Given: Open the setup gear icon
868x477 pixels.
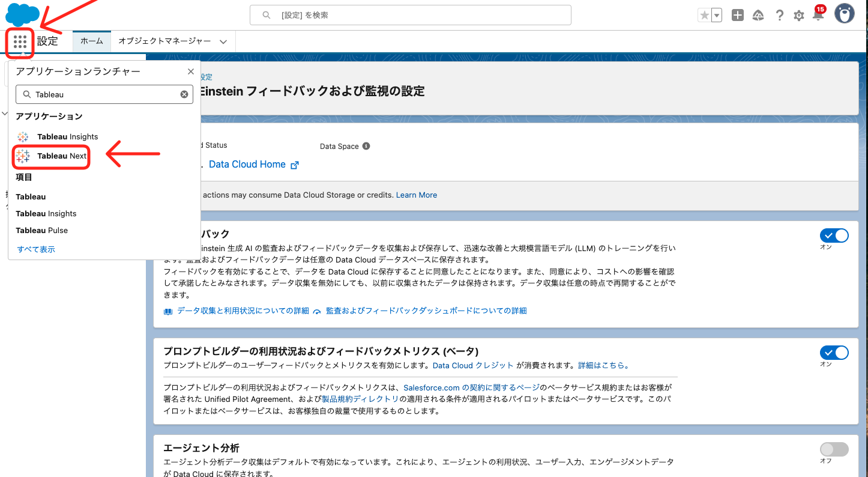Looking at the screenshot, I should click(x=799, y=16).
